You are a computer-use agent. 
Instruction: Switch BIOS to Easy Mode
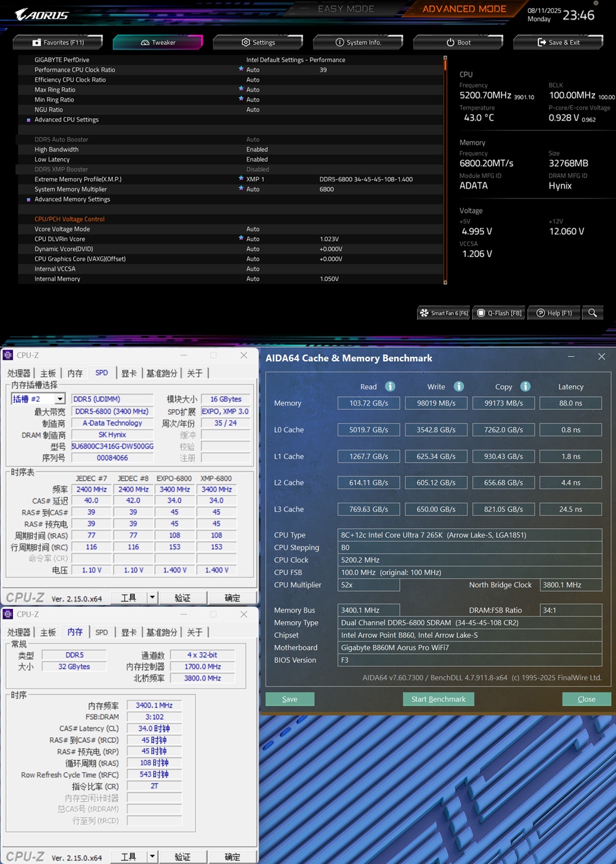[x=346, y=9]
